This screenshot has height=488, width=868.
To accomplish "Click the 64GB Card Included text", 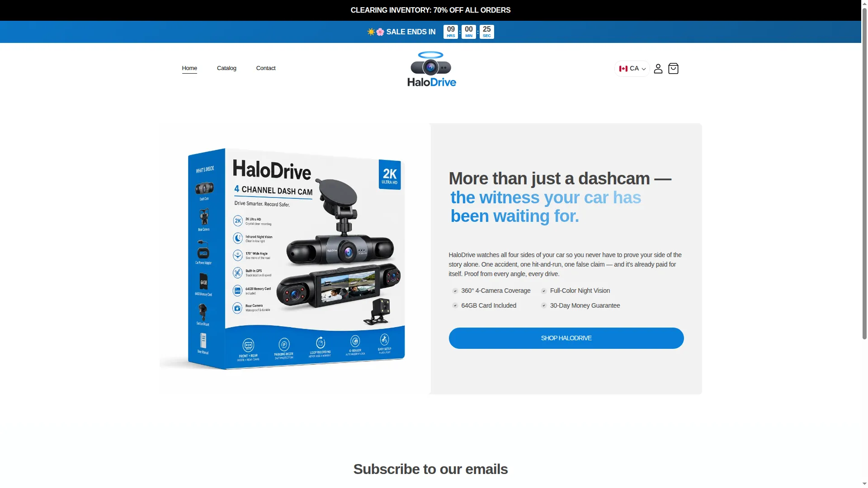I will [489, 306].
